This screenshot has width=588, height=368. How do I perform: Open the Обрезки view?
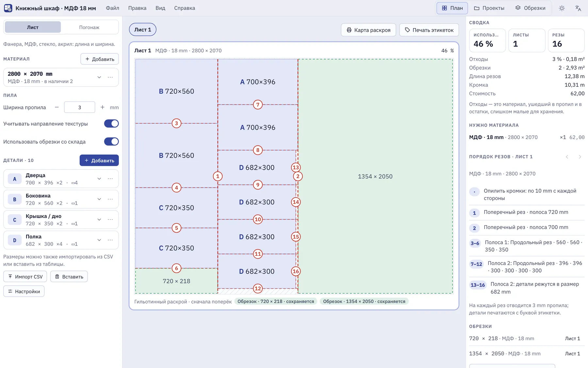[x=530, y=8]
